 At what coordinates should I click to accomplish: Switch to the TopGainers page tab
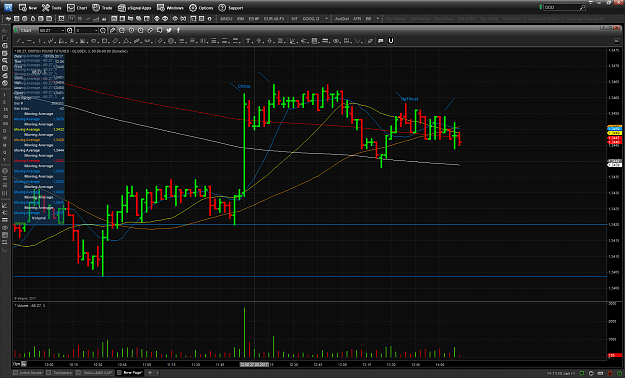click(60, 373)
